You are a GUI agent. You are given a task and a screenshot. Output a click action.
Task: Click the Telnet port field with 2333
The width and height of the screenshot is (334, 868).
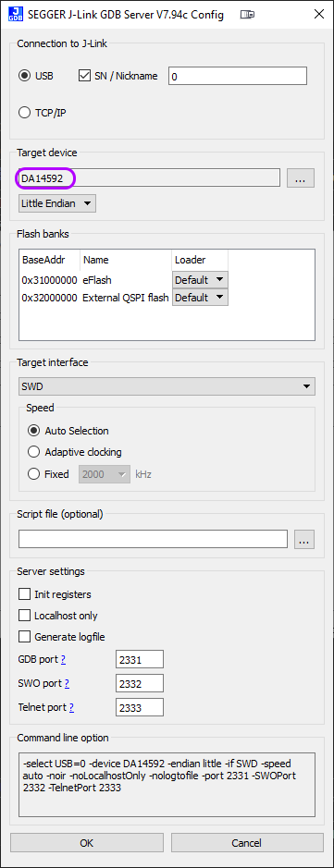140,707
